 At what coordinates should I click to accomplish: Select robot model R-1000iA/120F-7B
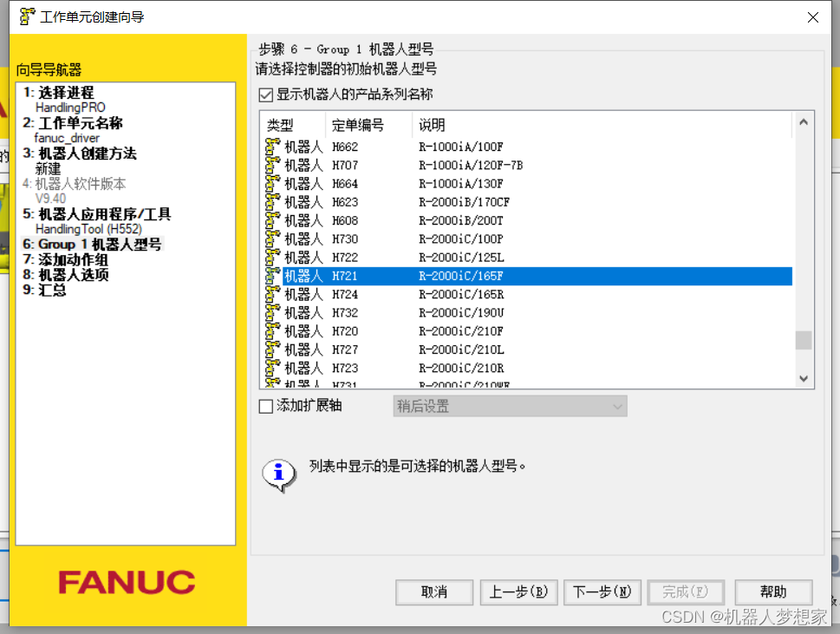point(471,165)
